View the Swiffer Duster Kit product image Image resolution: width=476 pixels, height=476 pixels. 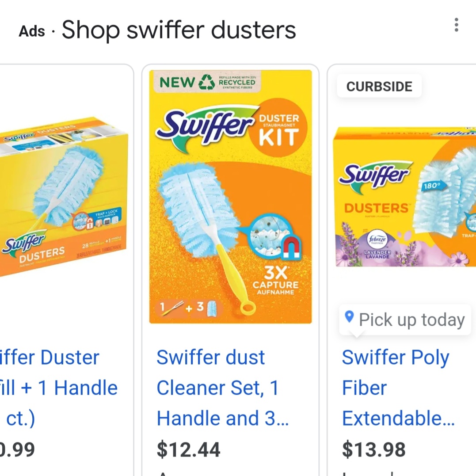click(230, 197)
